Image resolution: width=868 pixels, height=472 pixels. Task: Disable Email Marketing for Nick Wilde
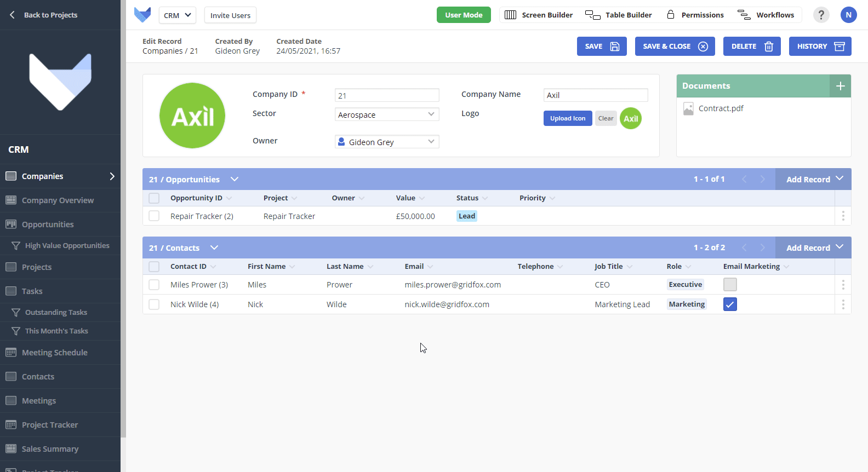click(x=730, y=304)
